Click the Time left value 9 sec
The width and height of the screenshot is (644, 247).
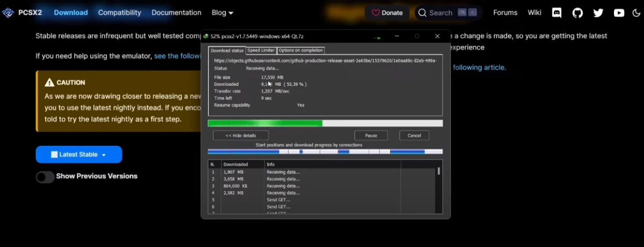[266, 98]
